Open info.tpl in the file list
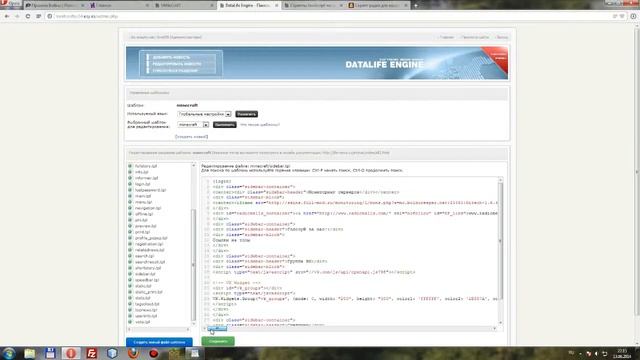640x360 pixels. pos(142,172)
